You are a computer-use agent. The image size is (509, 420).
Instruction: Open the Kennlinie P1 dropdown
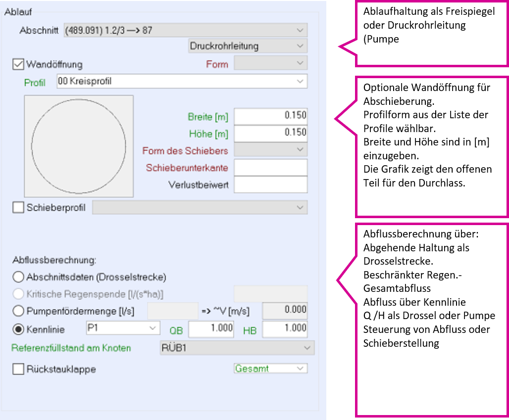coord(123,328)
